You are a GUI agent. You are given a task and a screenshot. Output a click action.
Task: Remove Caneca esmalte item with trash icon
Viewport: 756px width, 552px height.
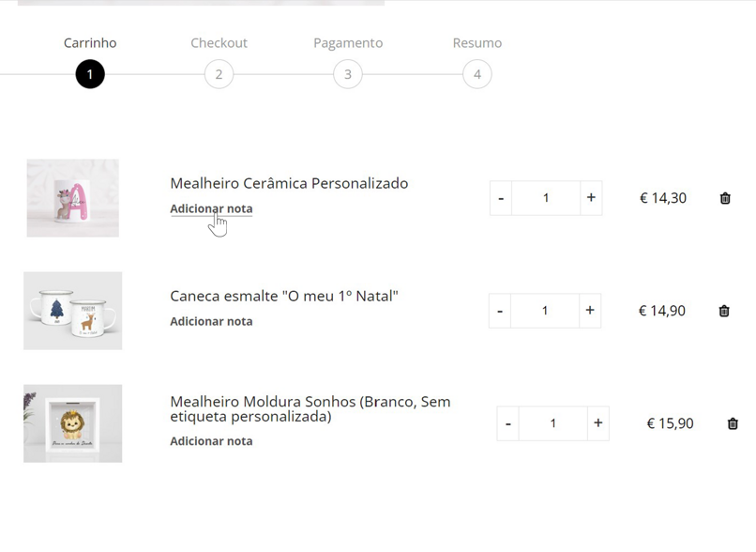pos(724,311)
